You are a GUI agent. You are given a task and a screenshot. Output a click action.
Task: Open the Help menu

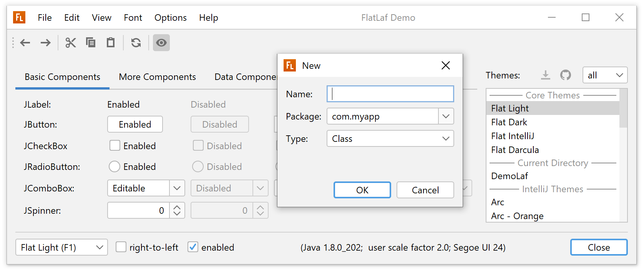click(x=209, y=18)
